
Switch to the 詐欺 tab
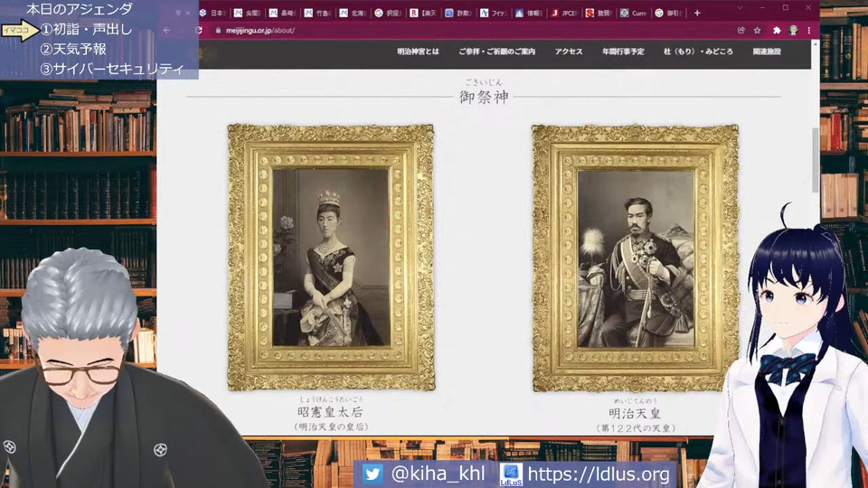click(458, 13)
